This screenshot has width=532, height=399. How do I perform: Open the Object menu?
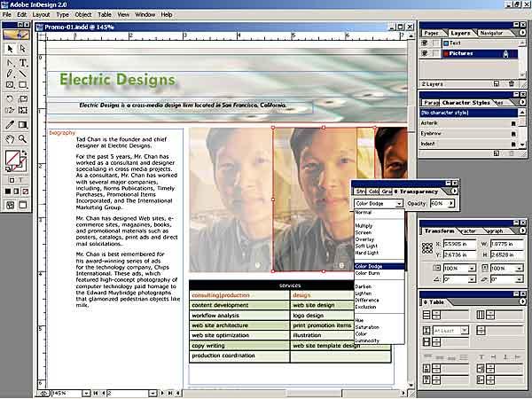[x=82, y=15]
